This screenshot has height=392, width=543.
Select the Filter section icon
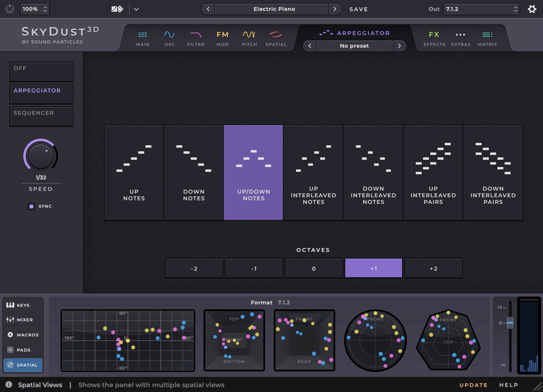[196, 38]
